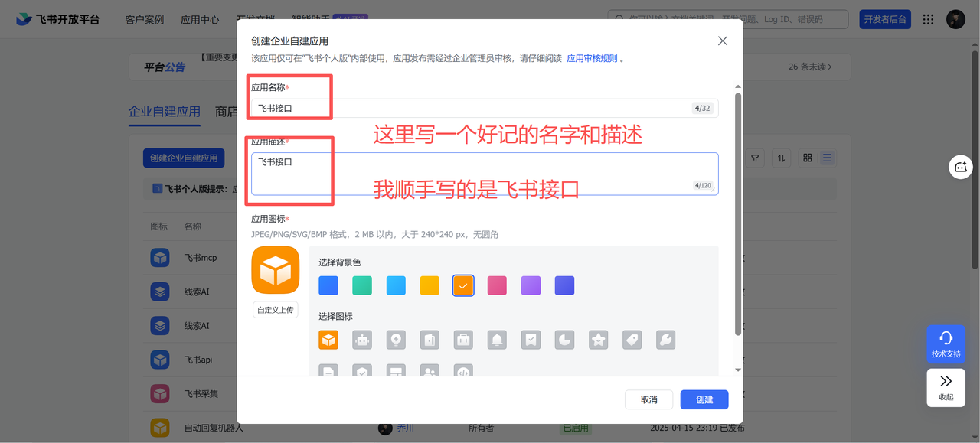Viewport: 980px width, 443px height.
Task: Click the 创建 button
Action: tap(704, 399)
